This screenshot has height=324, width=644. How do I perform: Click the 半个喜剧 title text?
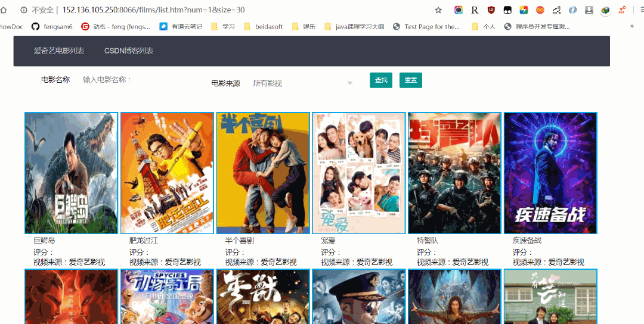click(240, 241)
